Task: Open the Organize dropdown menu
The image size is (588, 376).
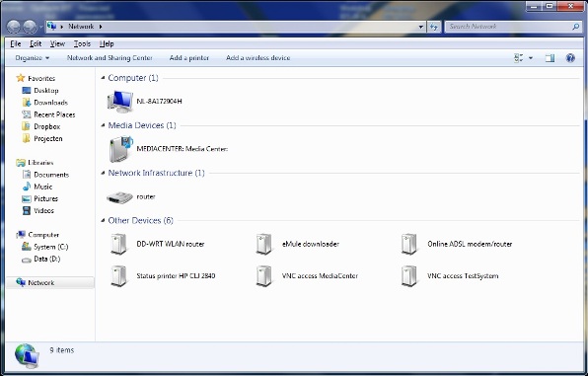Action: pyautogui.click(x=32, y=58)
